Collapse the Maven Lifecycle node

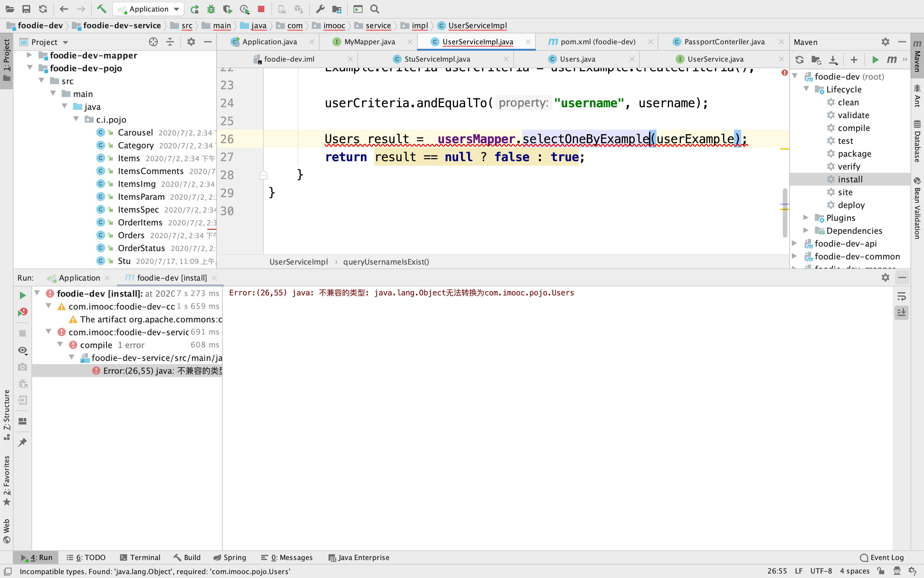point(806,89)
